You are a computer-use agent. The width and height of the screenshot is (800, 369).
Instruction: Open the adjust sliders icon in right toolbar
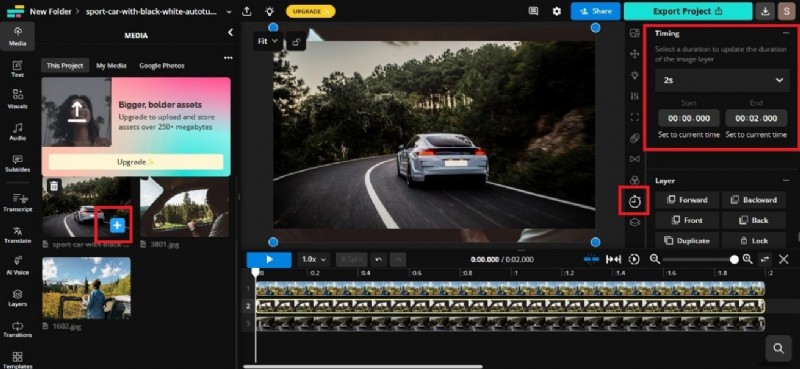click(x=635, y=96)
